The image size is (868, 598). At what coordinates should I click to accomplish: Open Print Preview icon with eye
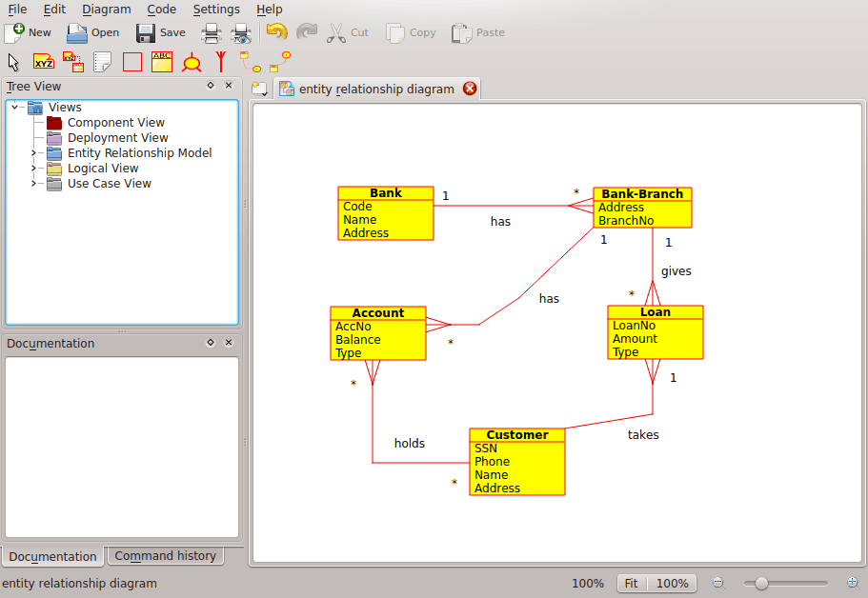[241, 32]
